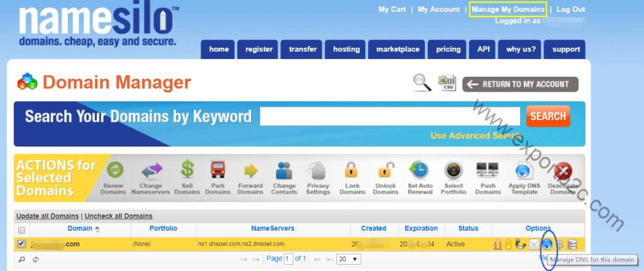Click the Renew Domains icon

(114, 171)
